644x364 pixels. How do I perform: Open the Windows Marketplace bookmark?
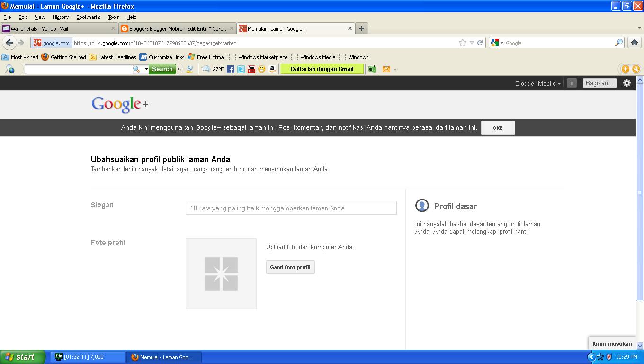point(259,57)
